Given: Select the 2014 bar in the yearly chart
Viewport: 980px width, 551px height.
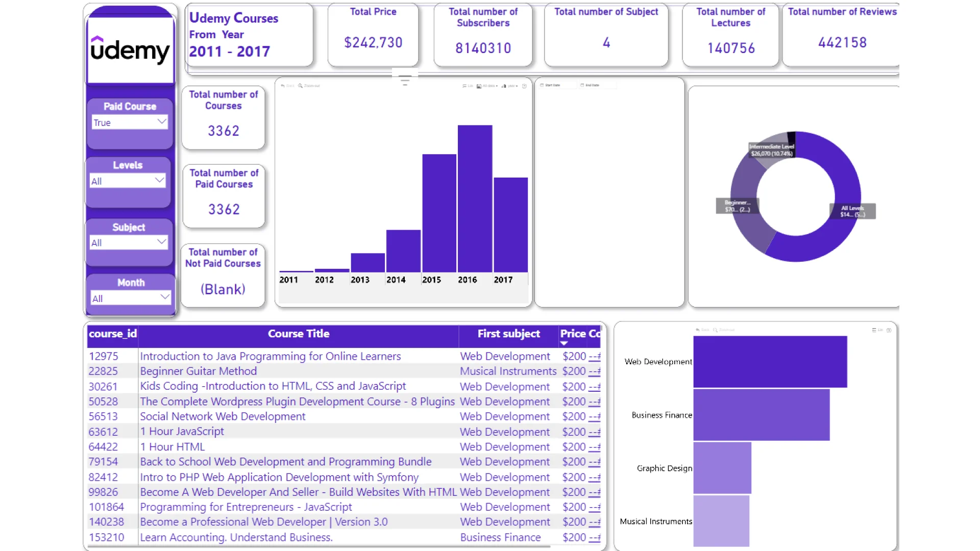Looking at the screenshot, I should click(x=403, y=251).
